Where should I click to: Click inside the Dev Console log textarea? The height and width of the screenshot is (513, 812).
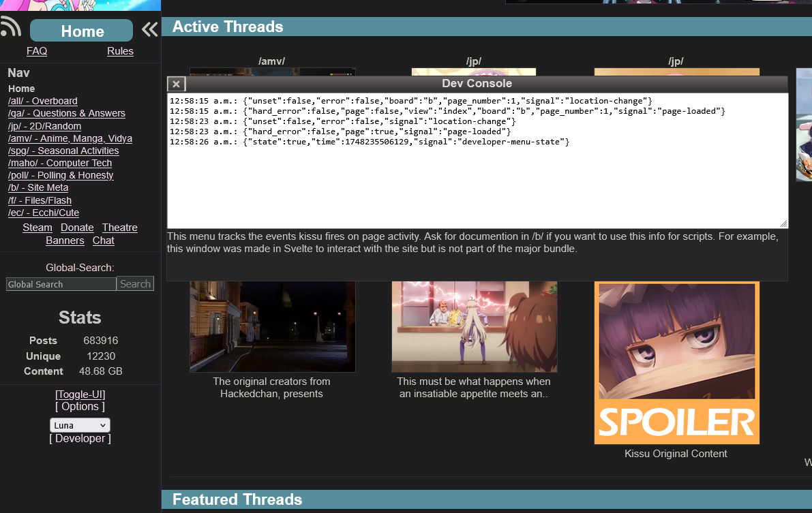tap(477, 161)
